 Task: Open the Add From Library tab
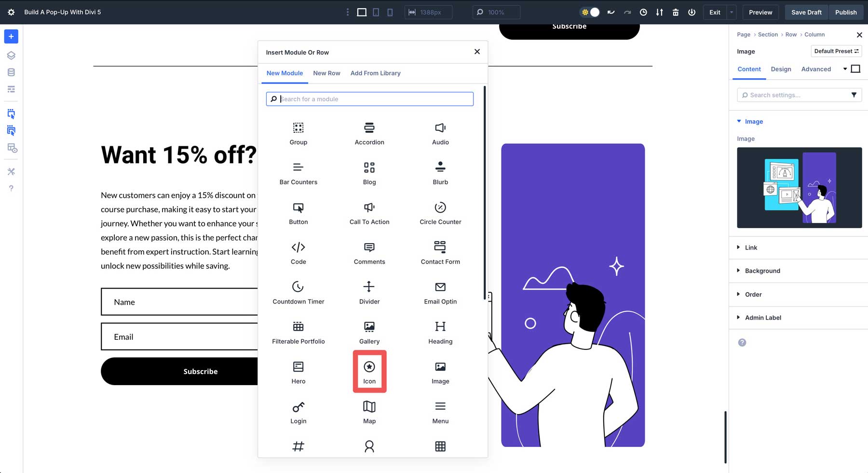point(375,73)
